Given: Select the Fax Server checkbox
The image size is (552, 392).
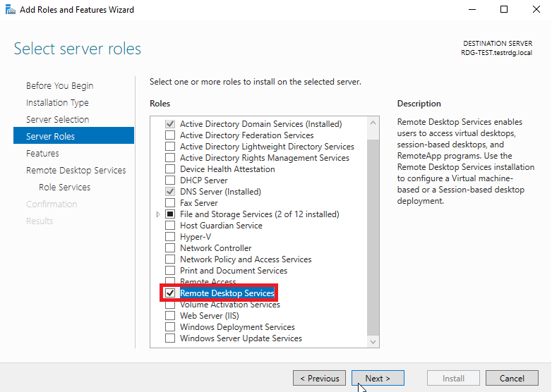Looking at the screenshot, I should point(170,203).
